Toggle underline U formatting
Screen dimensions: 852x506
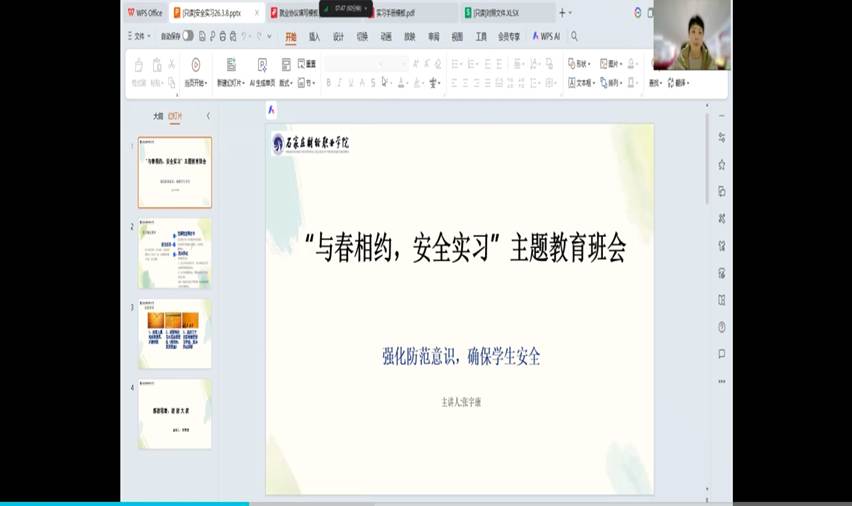coord(351,83)
